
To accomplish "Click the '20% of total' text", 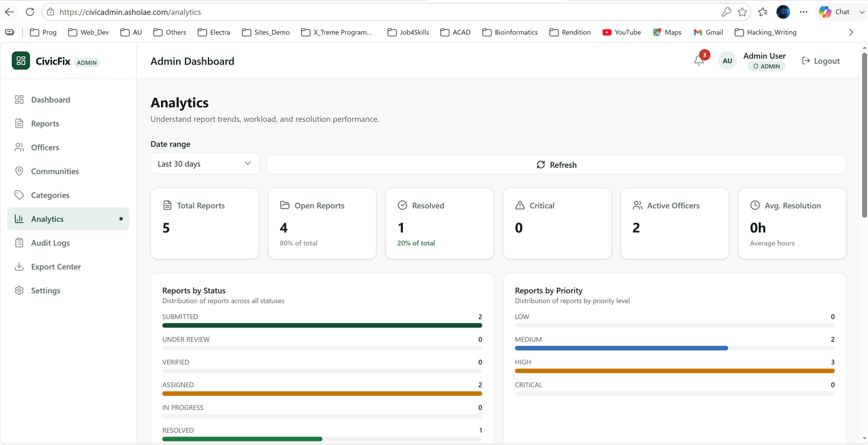I will point(416,243).
